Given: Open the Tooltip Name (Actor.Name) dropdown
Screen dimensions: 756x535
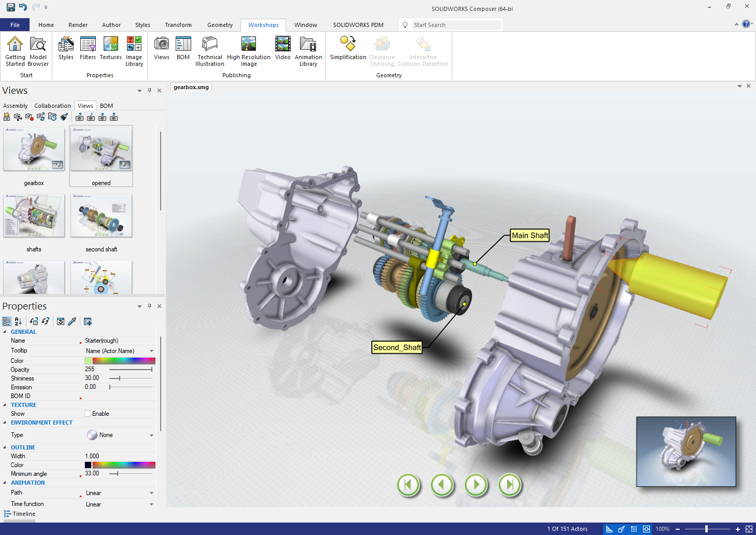Looking at the screenshot, I should point(152,351).
